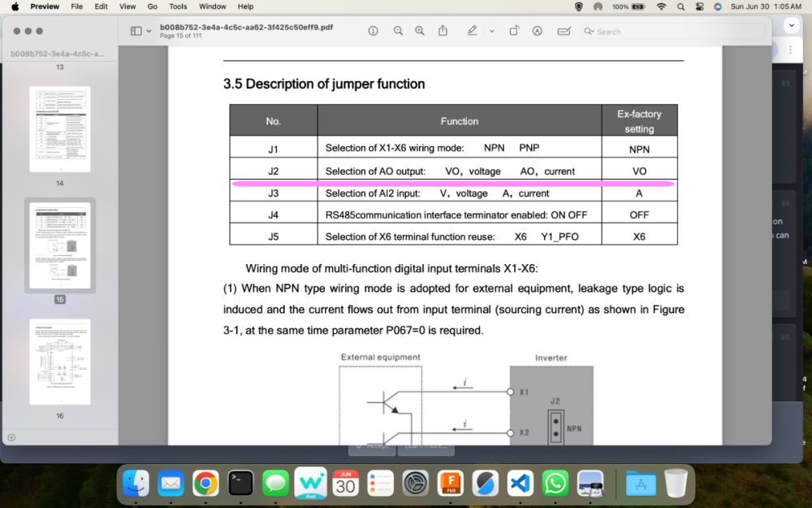Screen dimensions: 812x508
Task: Click the add page plus button in sidebar
Action: point(11,437)
